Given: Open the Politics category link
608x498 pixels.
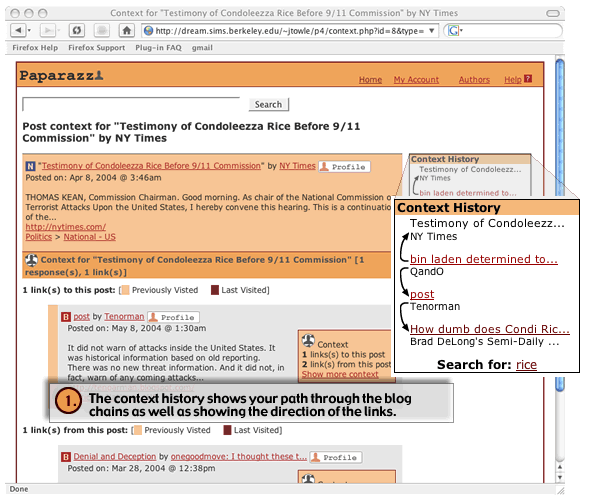Looking at the screenshot, I should [38, 237].
